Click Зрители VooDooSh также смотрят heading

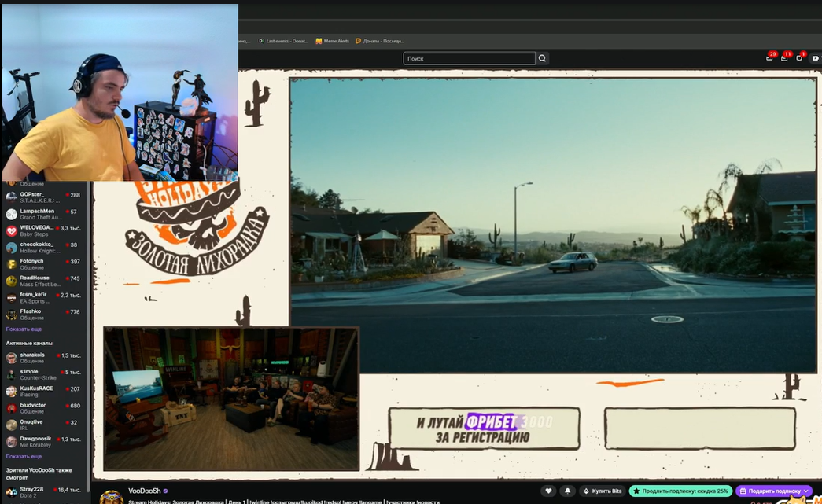tap(39, 473)
